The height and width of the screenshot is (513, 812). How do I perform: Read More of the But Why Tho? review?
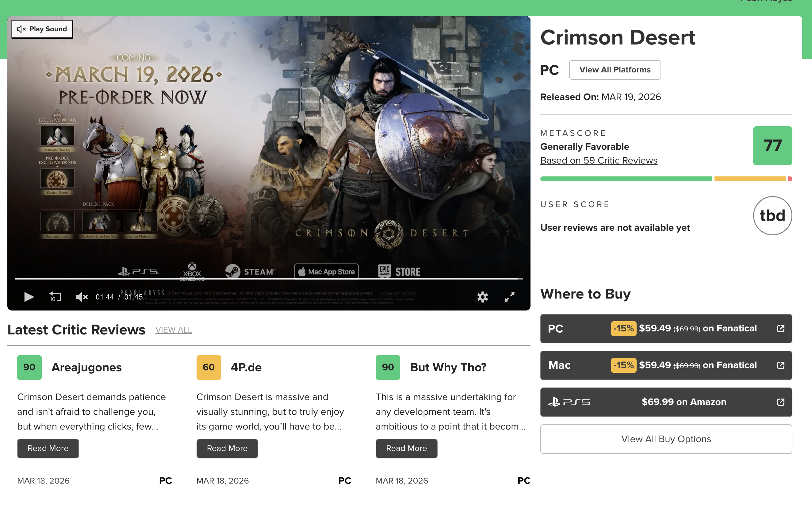click(x=406, y=449)
